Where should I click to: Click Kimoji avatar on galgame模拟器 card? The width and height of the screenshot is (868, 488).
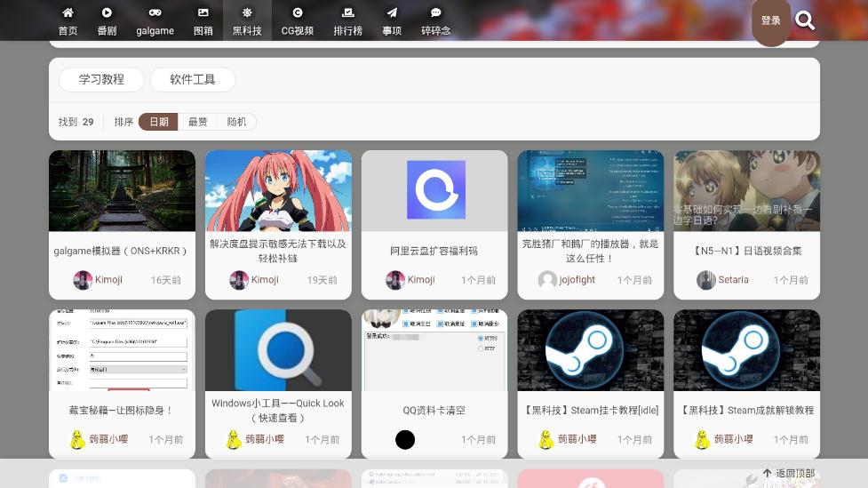pyautogui.click(x=83, y=280)
